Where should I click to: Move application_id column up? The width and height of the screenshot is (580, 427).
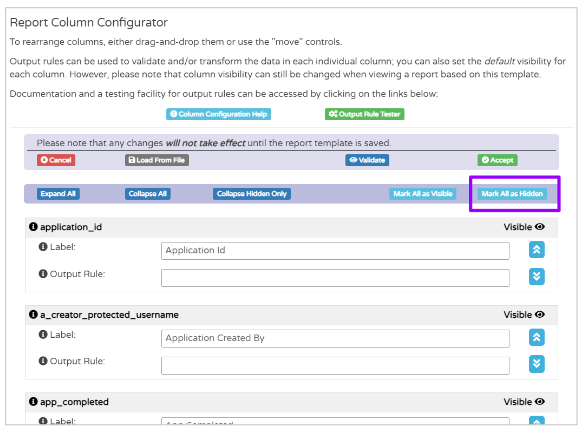pos(536,250)
